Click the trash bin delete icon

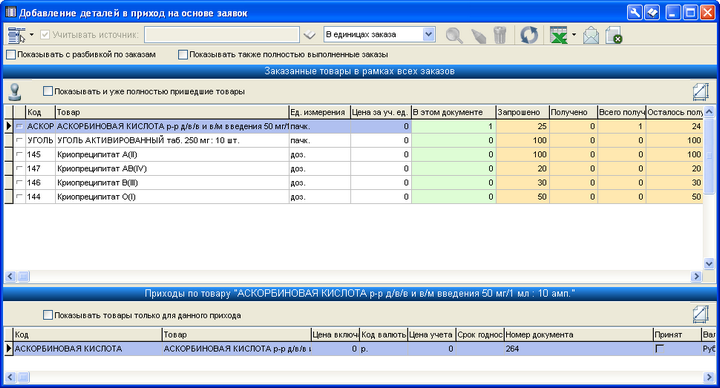pyautogui.click(x=500, y=35)
